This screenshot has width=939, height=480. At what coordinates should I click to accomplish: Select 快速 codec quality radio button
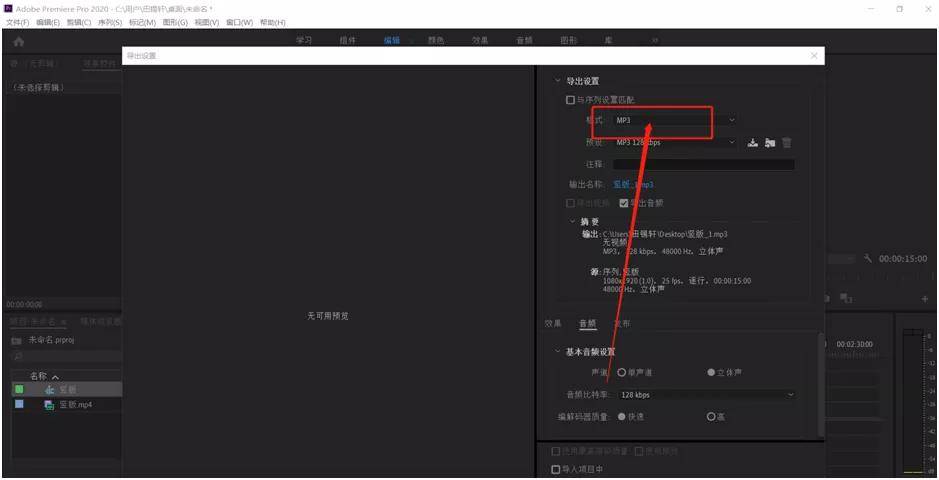click(622, 417)
